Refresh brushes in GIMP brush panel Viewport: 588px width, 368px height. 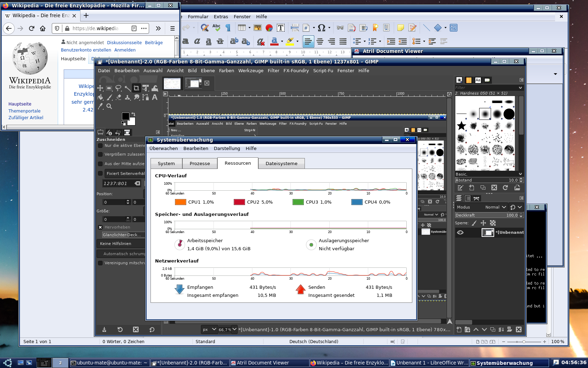point(505,188)
